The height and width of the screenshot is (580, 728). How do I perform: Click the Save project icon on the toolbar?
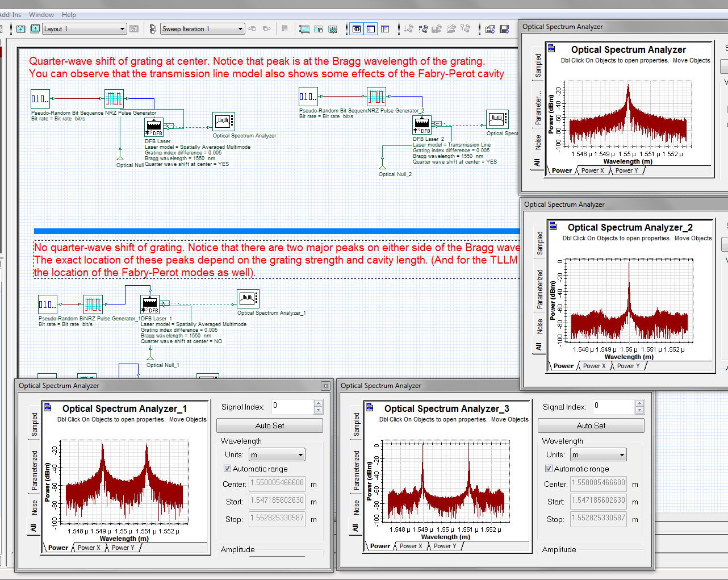tap(505, 28)
